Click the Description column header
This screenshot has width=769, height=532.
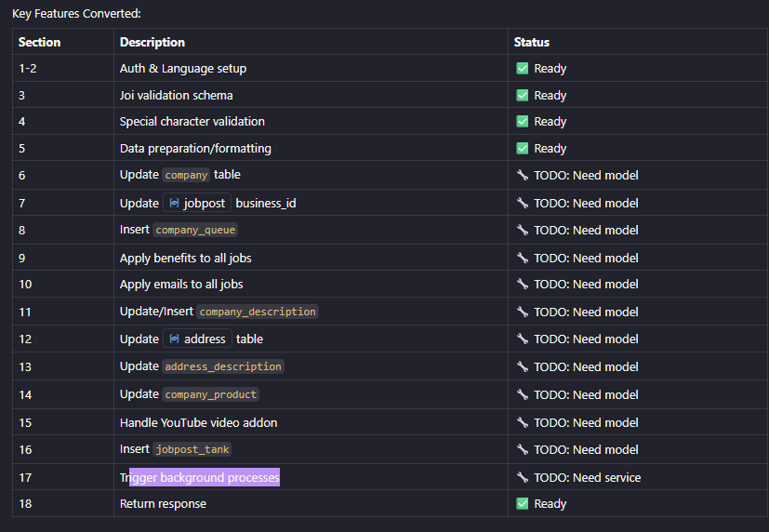(152, 42)
